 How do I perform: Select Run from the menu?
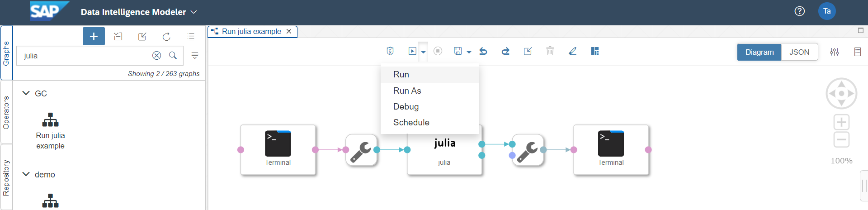[x=430, y=74]
